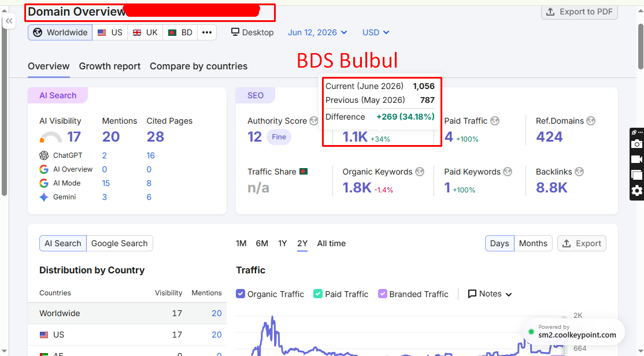Viewport: 644px width, 356px height.
Task: Set the chart range to 6M
Action: pyautogui.click(x=262, y=243)
